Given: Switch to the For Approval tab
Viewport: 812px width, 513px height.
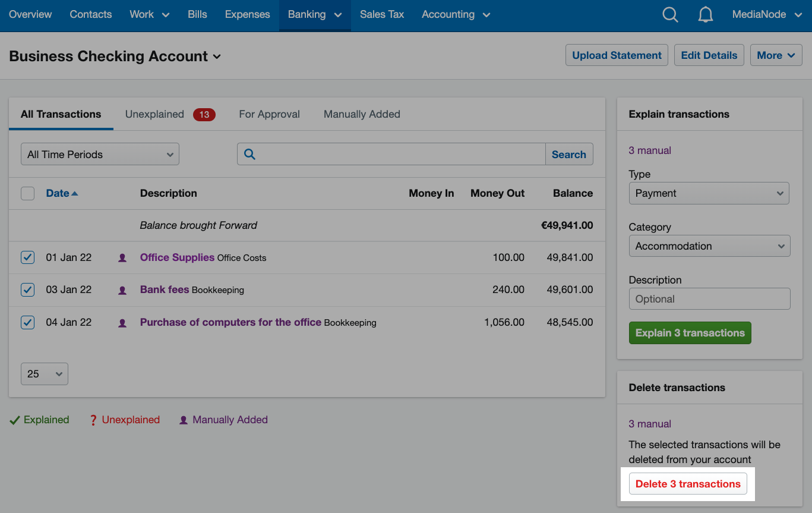Looking at the screenshot, I should [x=269, y=114].
